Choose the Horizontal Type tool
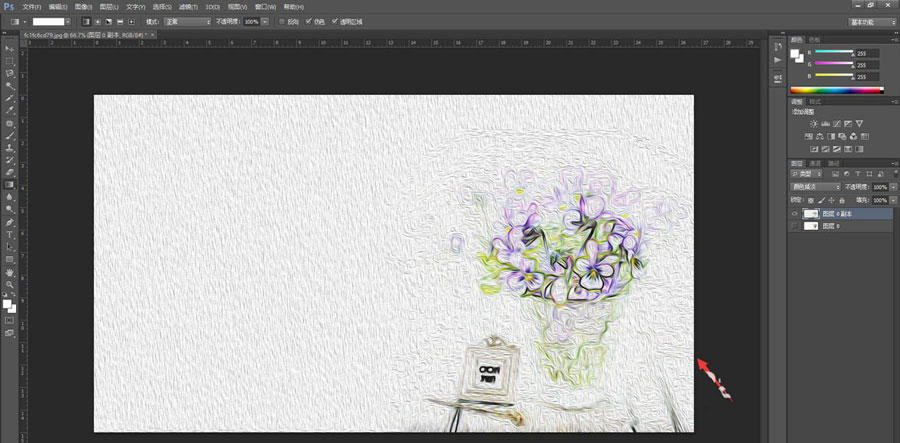This screenshot has height=443, width=900. (10, 234)
